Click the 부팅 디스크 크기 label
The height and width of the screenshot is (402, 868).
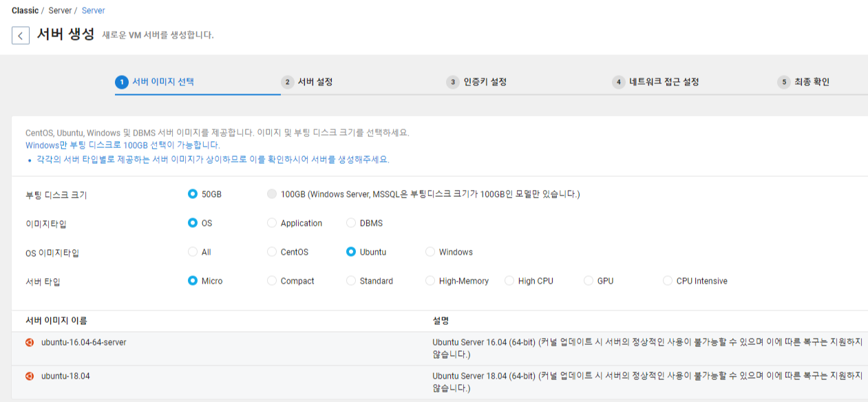click(x=56, y=195)
